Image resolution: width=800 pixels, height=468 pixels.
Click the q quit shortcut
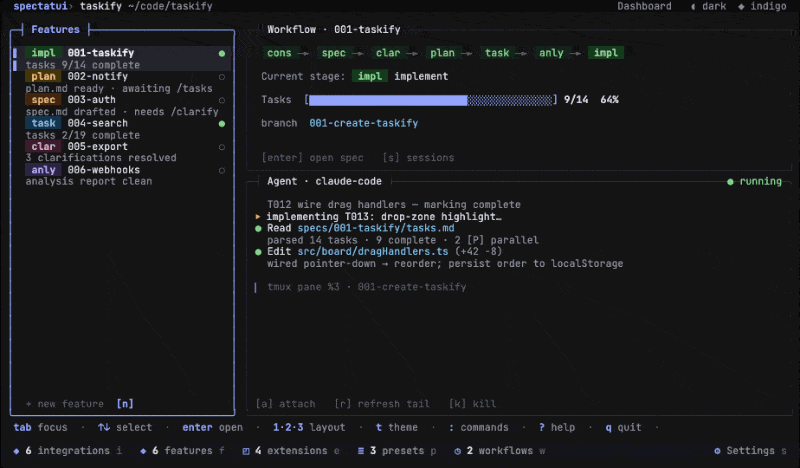click(x=623, y=428)
